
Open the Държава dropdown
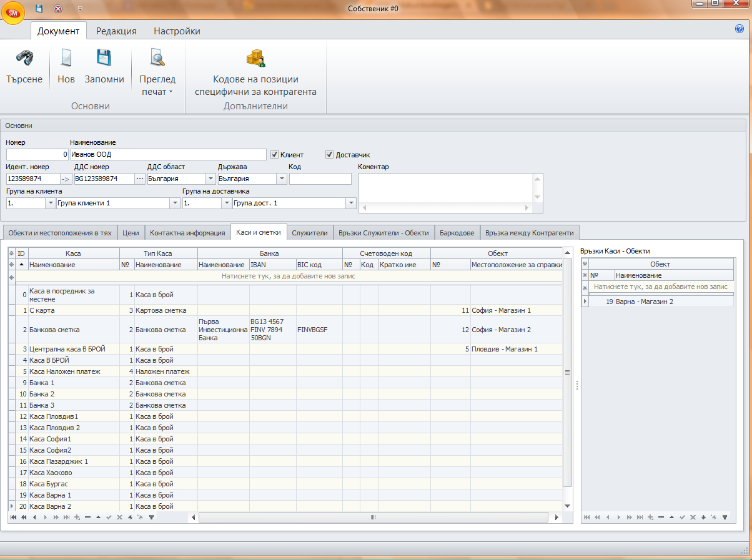click(x=282, y=179)
